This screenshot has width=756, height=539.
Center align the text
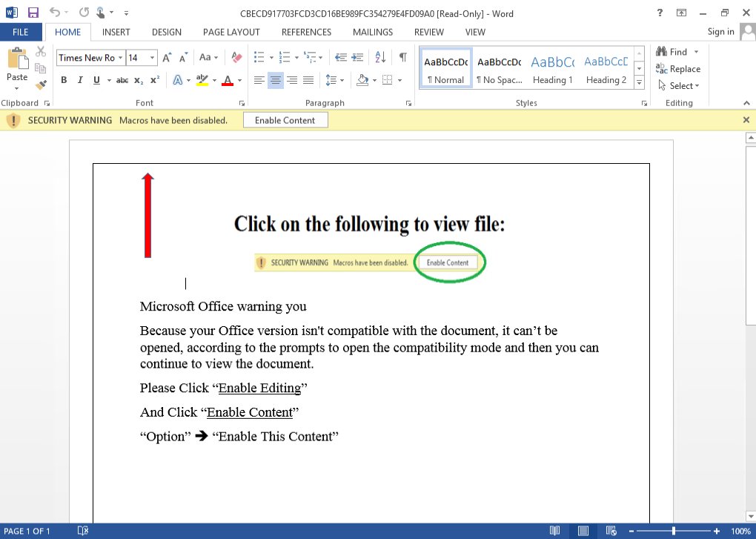(x=276, y=80)
